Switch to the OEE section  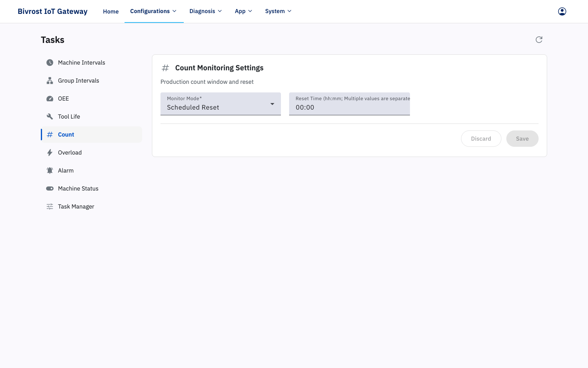(x=91, y=99)
